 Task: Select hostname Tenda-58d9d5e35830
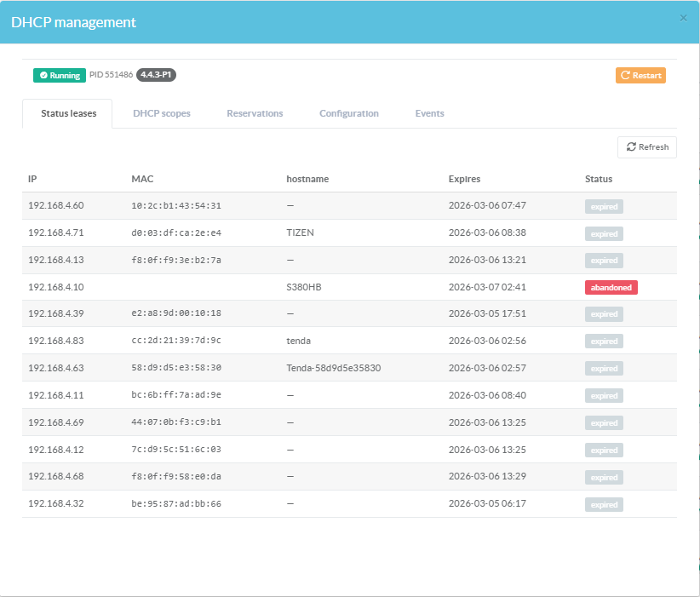pos(333,369)
